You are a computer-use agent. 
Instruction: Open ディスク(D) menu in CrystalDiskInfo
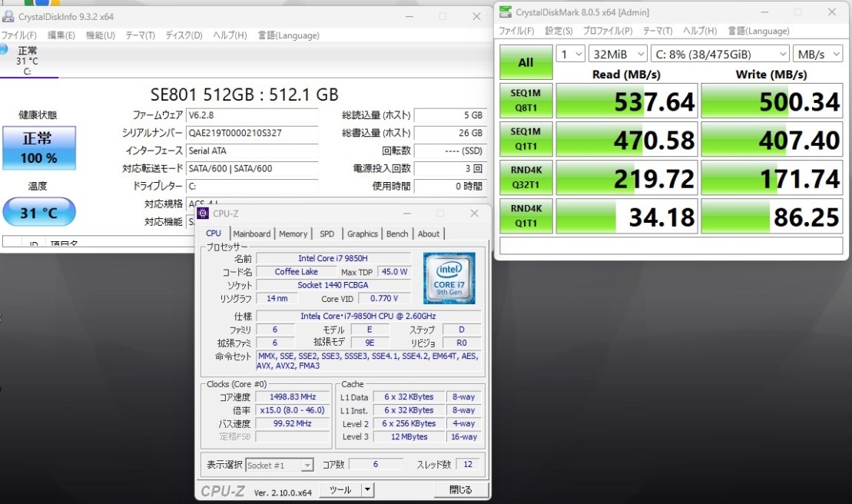(x=184, y=35)
